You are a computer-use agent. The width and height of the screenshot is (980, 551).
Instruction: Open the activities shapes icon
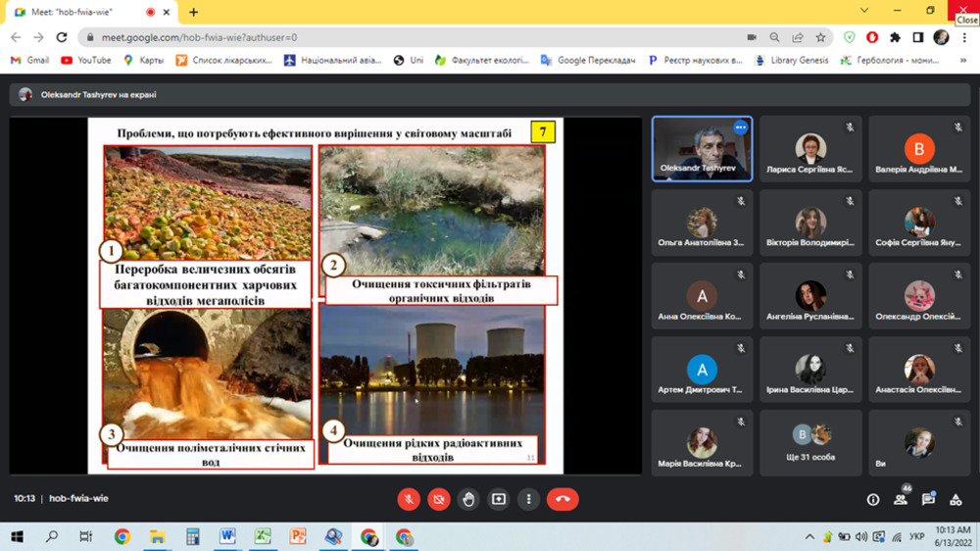click(955, 499)
